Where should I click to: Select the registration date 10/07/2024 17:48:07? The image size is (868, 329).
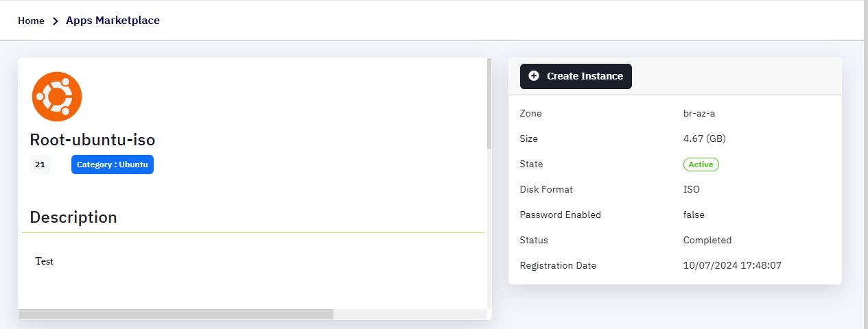[x=732, y=265]
